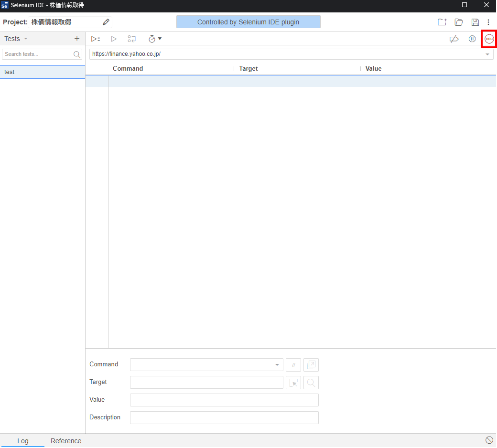Image resolution: width=497 pixels, height=448 pixels.
Task: Clear the log with the clear icon
Action: click(489, 440)
